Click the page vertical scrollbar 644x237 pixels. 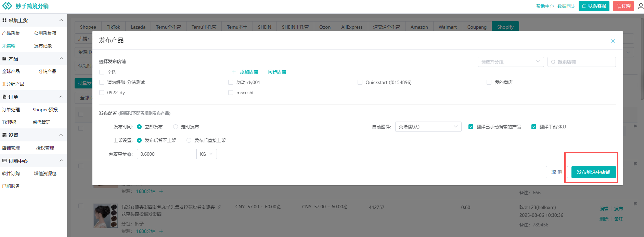pyautogui.click(x=642, y=59)
